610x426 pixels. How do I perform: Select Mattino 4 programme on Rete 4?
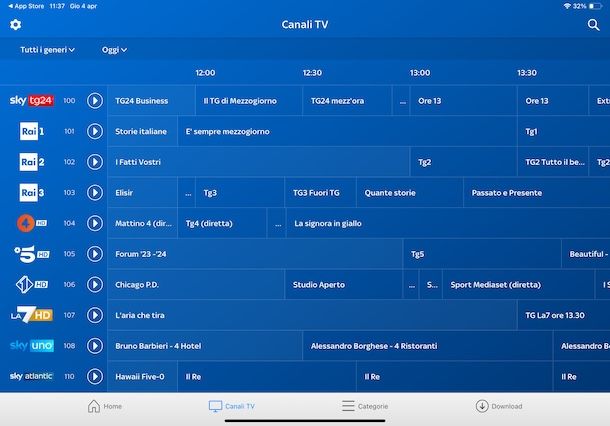coord(142,223)
